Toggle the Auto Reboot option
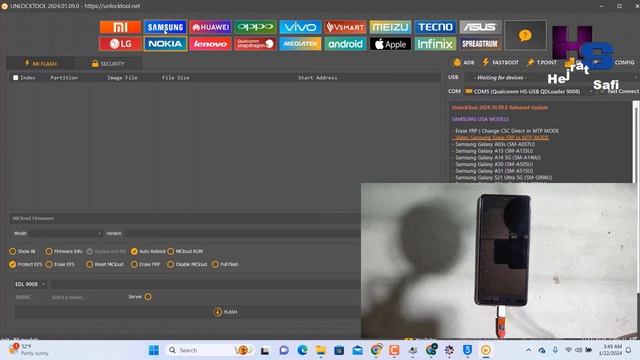 tap(148, 251)
